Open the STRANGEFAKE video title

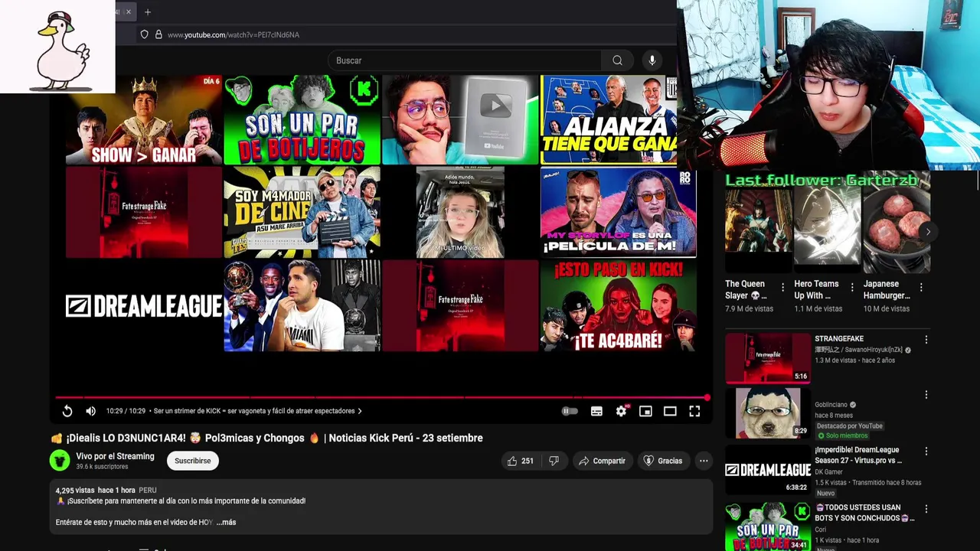839,339
